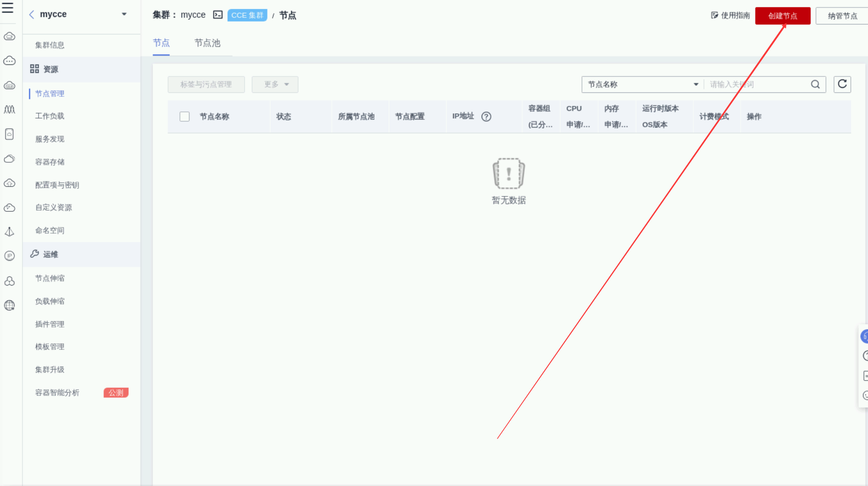This screenshot has width=868, height=486.
Task: Click the wrench icon beside 运维
Action: click(x=34, y=254)
